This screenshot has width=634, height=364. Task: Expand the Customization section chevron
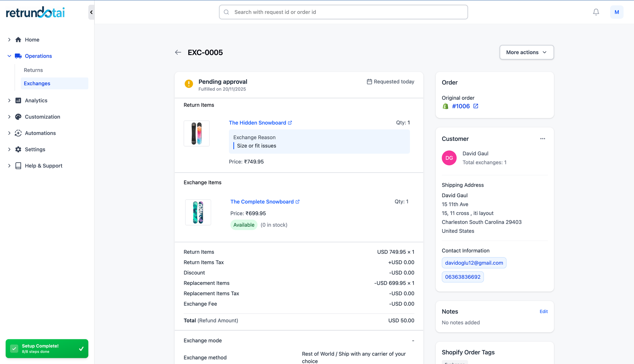coord(9,117)
